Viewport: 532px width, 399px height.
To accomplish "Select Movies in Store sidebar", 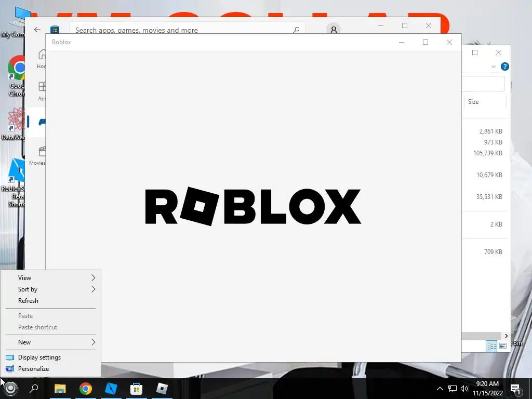I will pyautogui.click(x=37, y=155).
